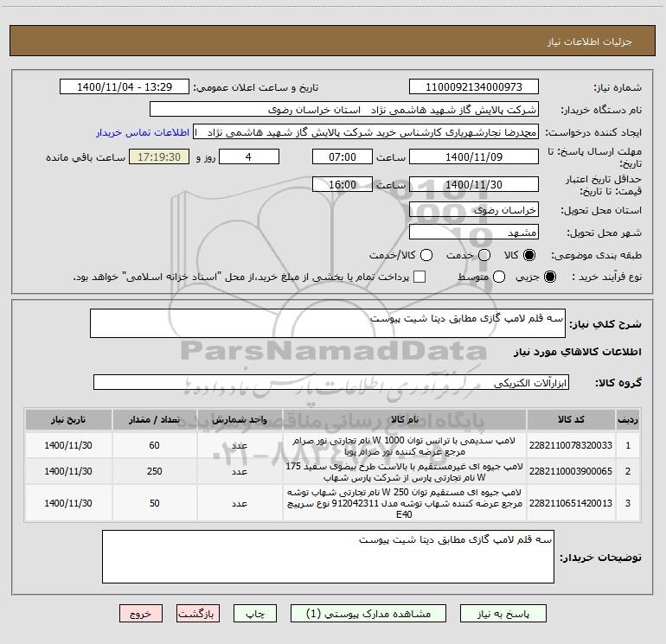666x644 pixels.
Task: Select the کالا radio button
Action: (529, 255)
